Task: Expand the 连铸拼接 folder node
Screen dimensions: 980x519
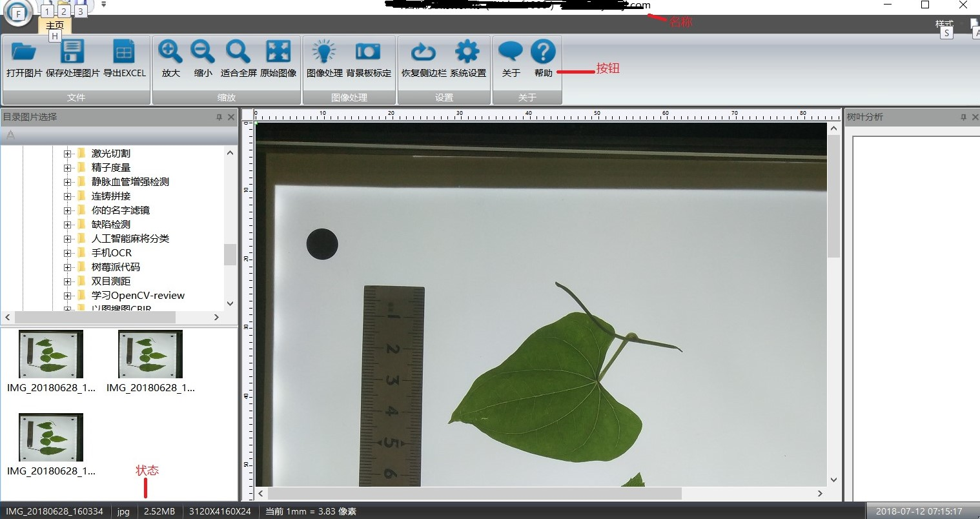Action: (x=67, y=196)
